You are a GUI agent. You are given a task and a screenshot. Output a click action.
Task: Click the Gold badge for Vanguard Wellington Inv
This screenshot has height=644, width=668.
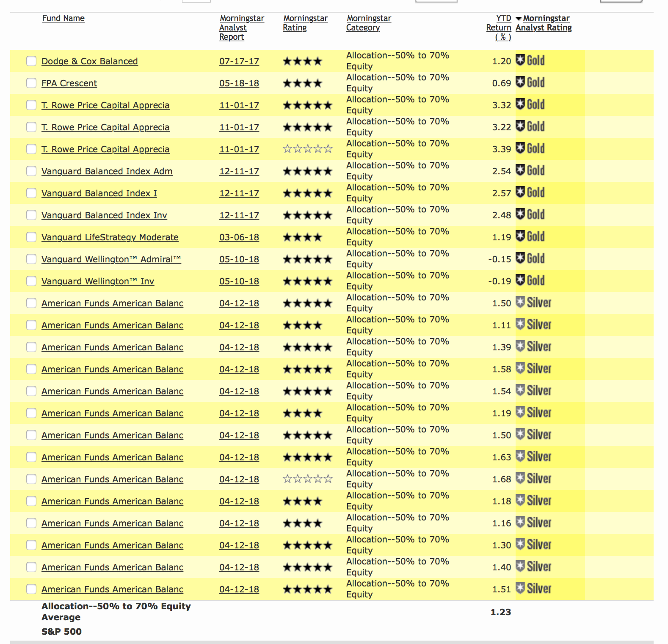point(530,281)
